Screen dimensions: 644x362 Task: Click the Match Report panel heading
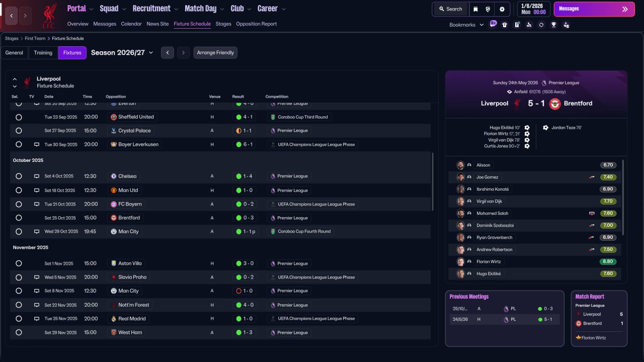(x=590, y=297)
